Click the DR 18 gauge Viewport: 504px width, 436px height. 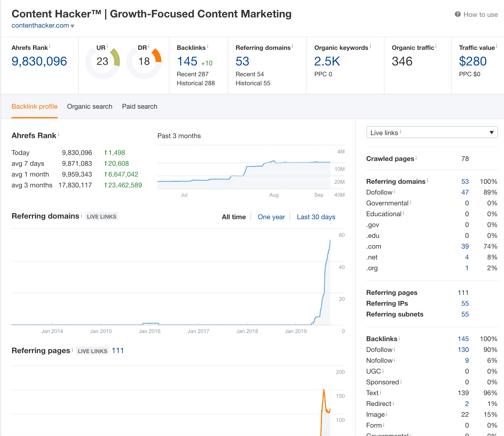point(144,62)
